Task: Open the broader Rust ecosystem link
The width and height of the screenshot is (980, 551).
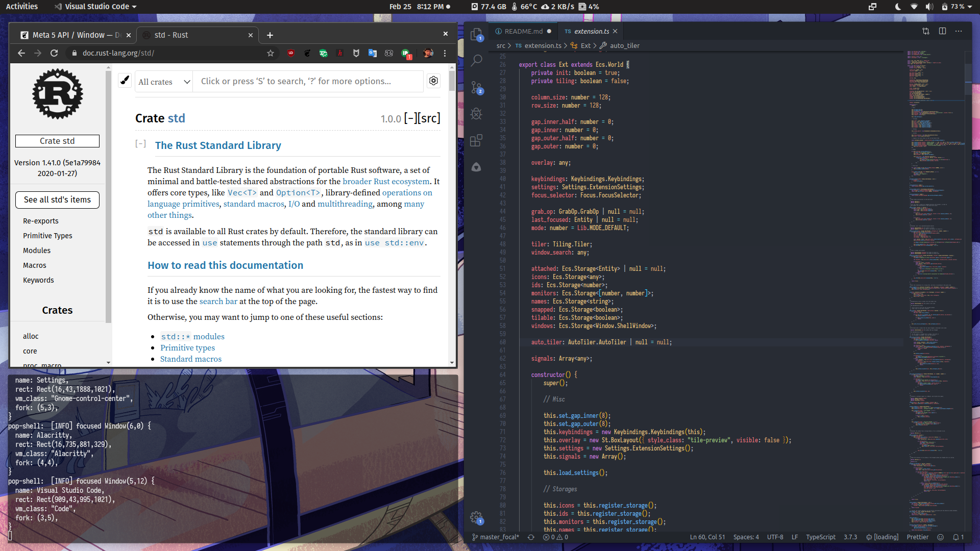Action: tap(385, 182)
